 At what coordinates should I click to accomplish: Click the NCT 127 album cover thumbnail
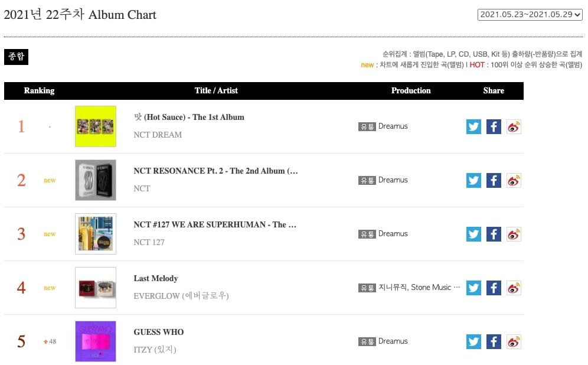coord(96,234)
